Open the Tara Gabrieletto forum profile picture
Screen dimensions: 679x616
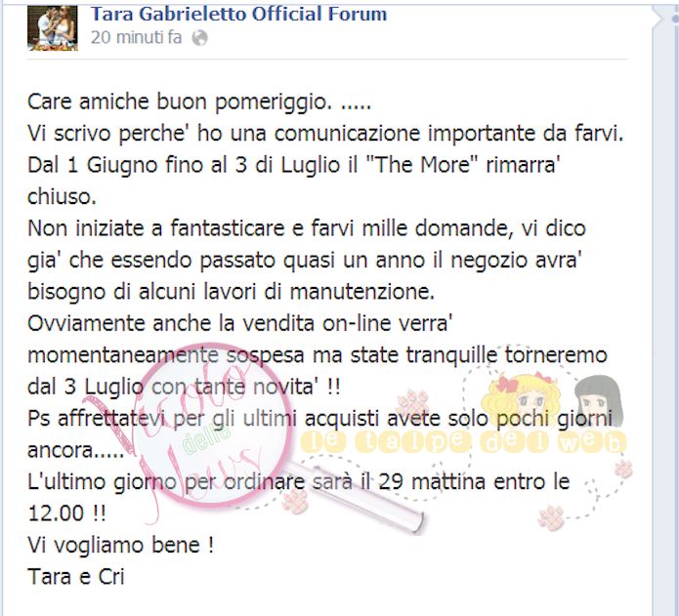53,28
